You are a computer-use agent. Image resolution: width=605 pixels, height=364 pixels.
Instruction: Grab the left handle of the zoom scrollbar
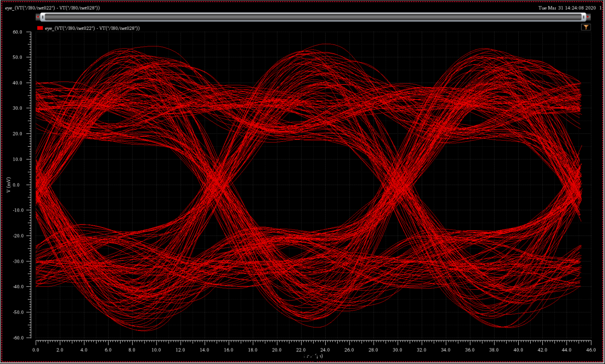42,17
